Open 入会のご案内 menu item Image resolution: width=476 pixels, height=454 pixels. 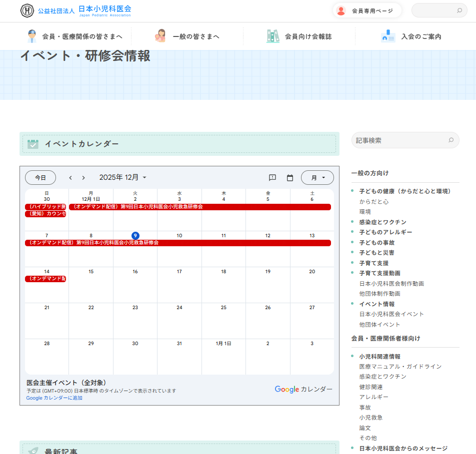point(412,36)
